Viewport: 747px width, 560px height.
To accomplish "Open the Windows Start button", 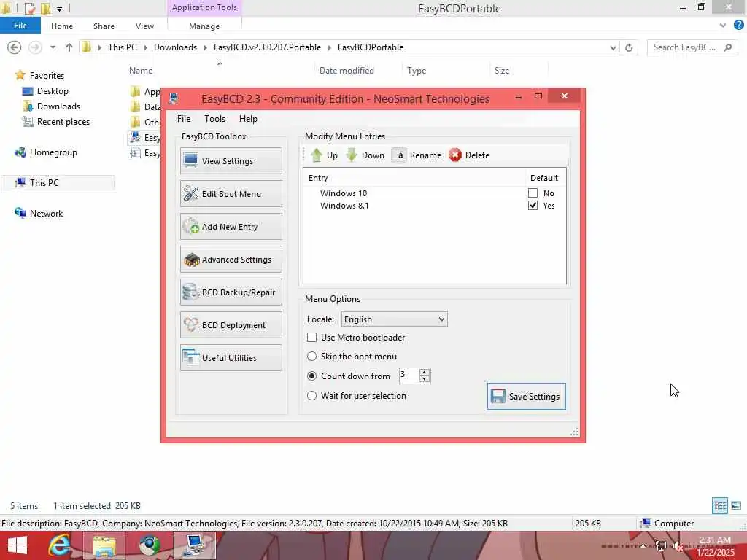I will click(x=18, y=545).
